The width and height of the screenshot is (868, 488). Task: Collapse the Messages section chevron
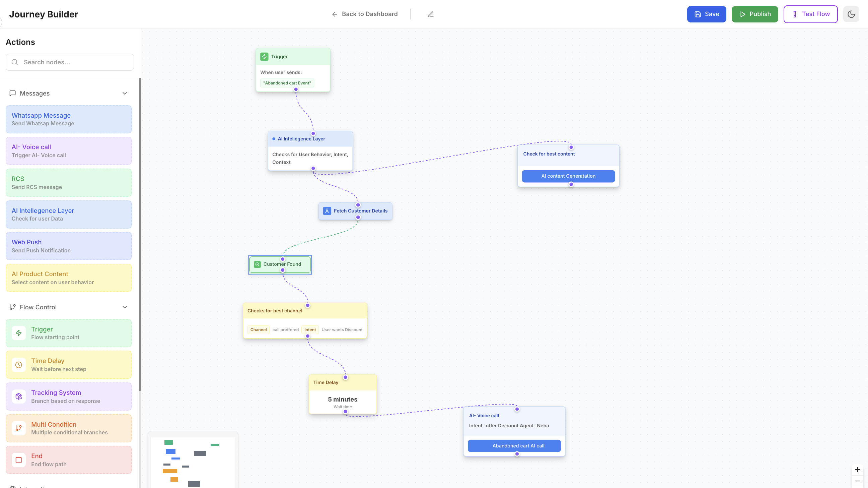tap(124, 93)
